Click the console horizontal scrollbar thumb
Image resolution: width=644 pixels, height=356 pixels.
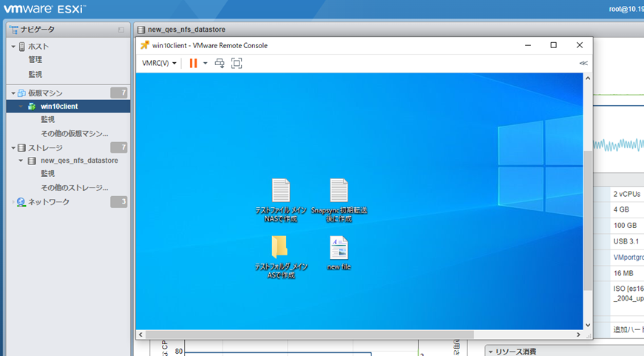coord(311,335)
